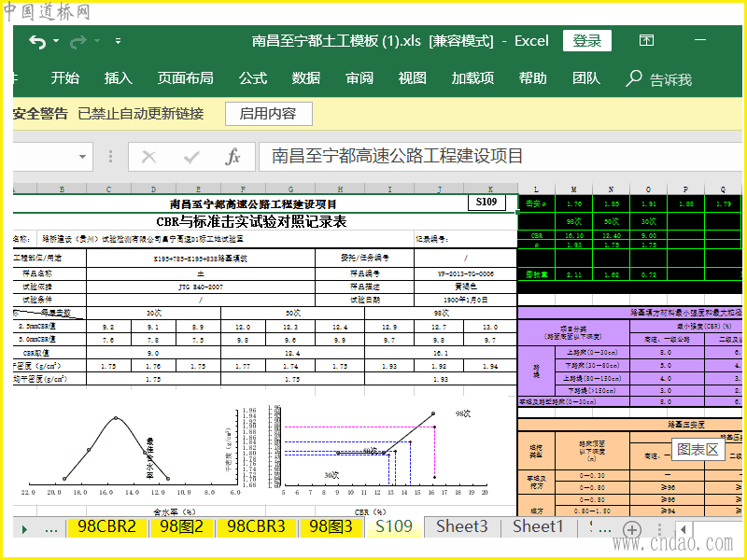Open the 团队 ribbon tab
The height and width of the screenshot is (560, 747).
(586, 77)
